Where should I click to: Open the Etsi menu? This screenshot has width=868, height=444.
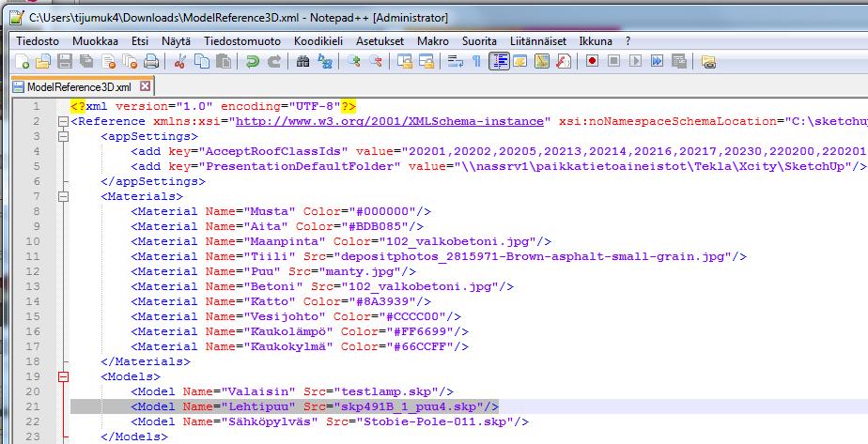point(140,41)
